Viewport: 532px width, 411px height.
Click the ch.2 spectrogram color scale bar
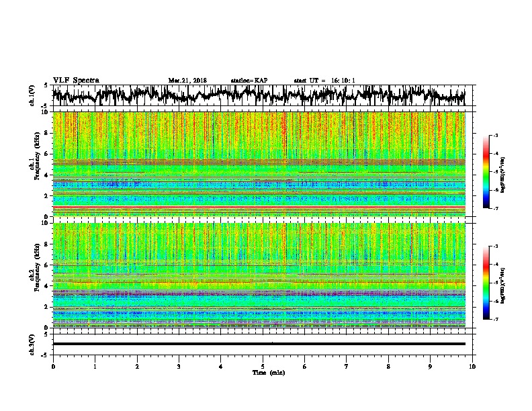486,283
